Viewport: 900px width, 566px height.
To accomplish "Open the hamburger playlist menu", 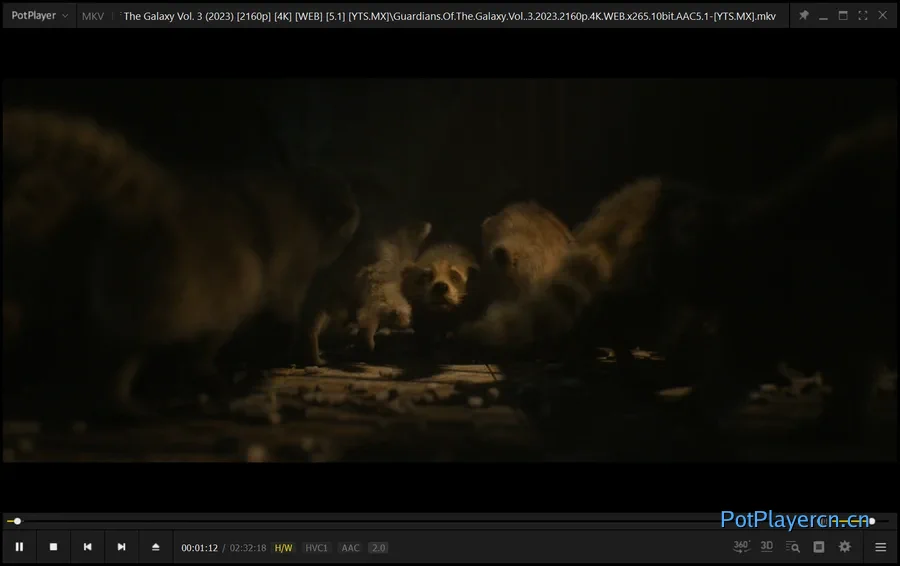I will coord(880,547).
